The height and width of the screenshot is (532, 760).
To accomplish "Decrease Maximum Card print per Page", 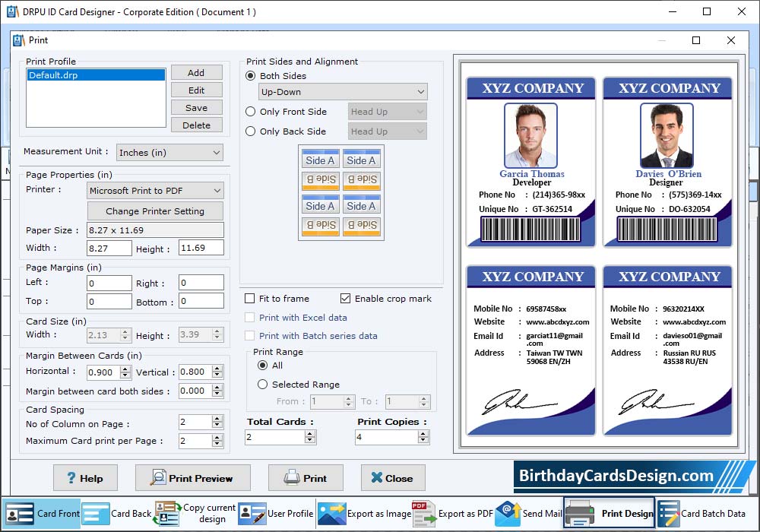I will (x=217, y=444).
